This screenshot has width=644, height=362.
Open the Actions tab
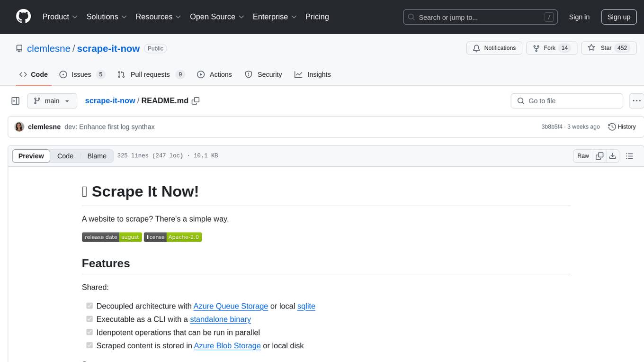(215, 74)
